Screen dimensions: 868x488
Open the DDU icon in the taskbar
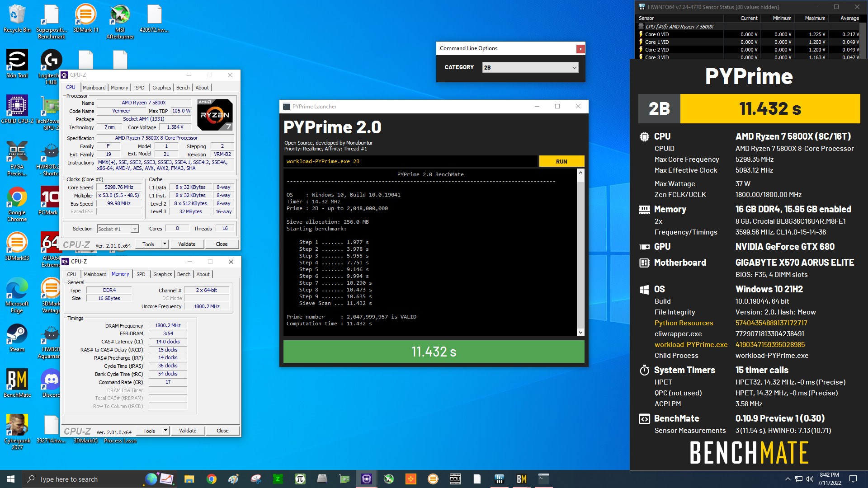[x=455, y=479]
